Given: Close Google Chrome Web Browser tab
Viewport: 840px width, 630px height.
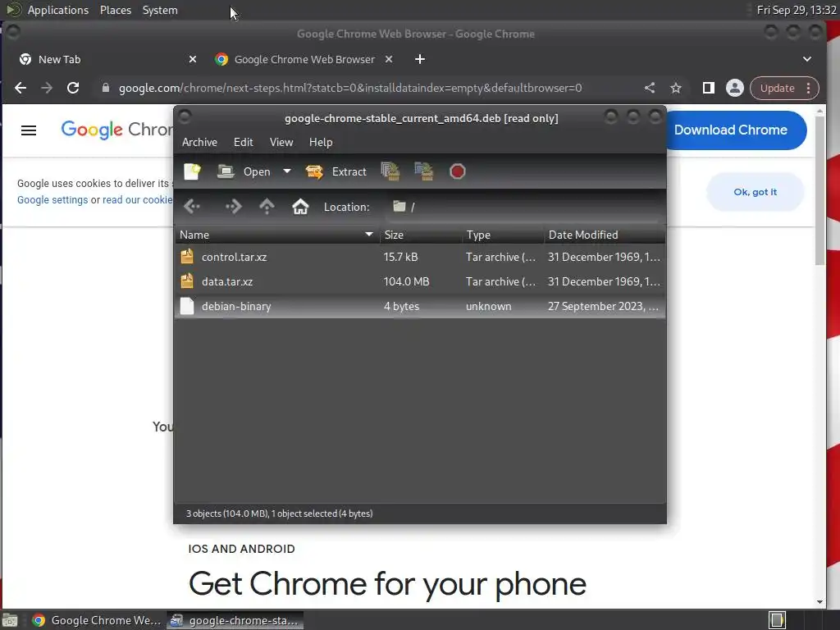Looking at the screenshot, I should click(x=389, y=59).
